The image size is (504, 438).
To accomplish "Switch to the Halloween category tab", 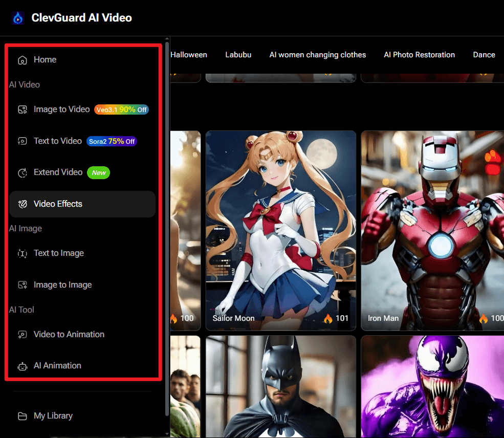I will [189, 54].
